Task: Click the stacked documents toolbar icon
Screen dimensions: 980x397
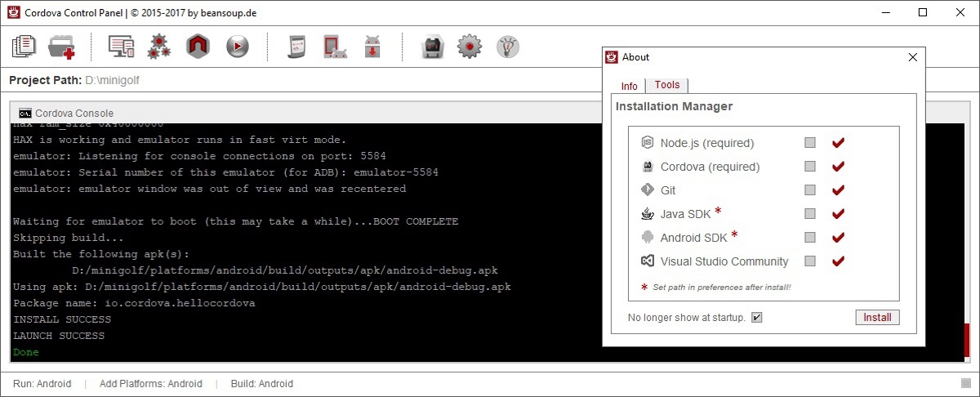Action: point(24,47)
